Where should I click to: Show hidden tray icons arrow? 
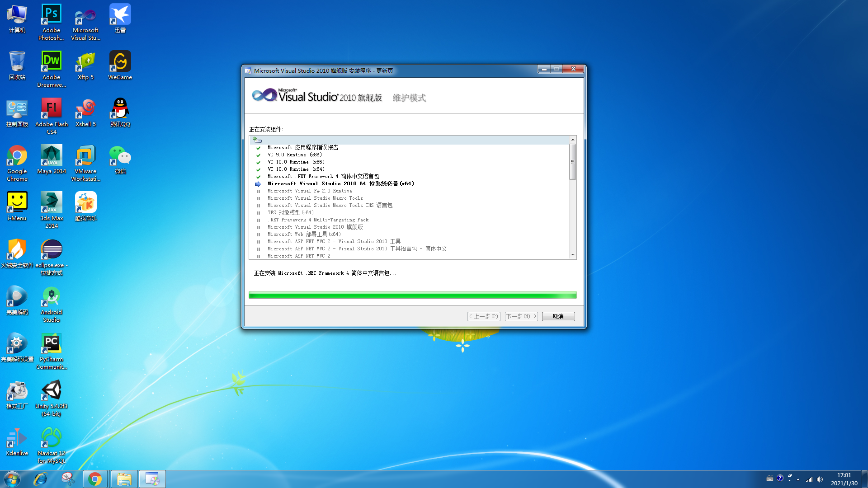coord(798,479)
